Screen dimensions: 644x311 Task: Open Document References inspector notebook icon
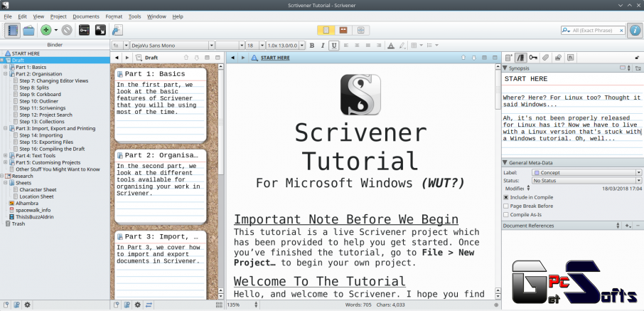pyautogui.click(x=521, y=58)
